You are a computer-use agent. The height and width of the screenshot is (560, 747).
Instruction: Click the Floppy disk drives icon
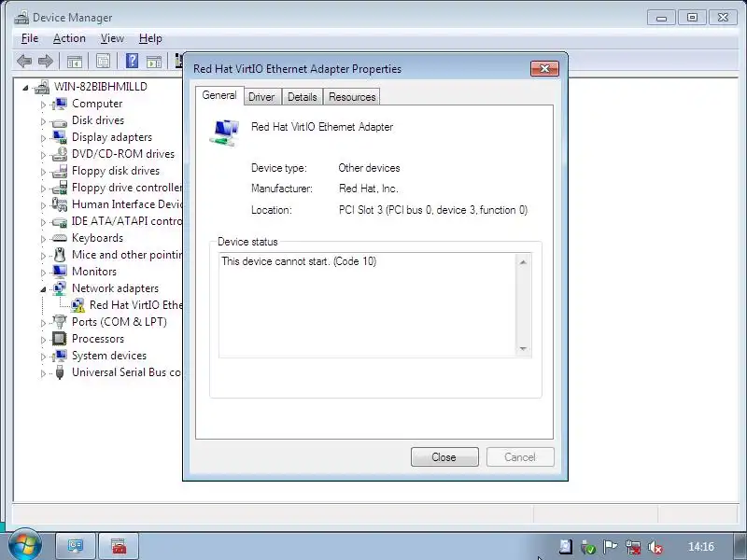(60, 171)
